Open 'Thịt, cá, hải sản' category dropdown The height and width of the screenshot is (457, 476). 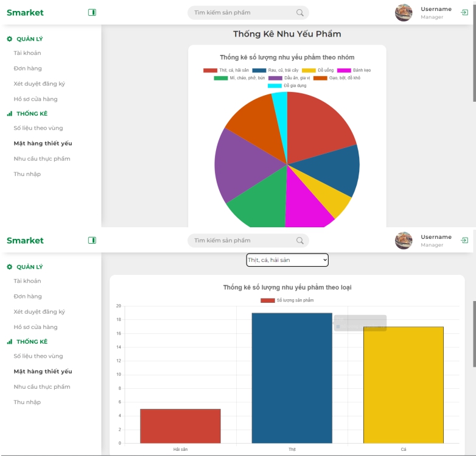click(x=287, y=260)
